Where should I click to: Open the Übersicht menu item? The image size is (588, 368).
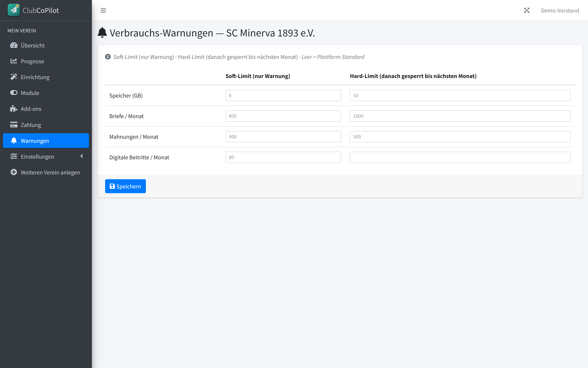click(46, 45)
